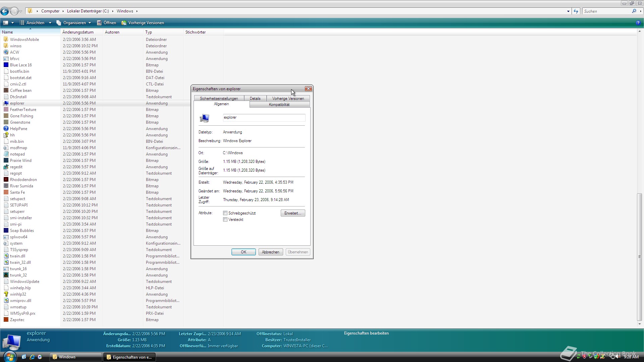Expand the layout dropdown in command bar
Screen dimensions: 644x362
[13, 23]
